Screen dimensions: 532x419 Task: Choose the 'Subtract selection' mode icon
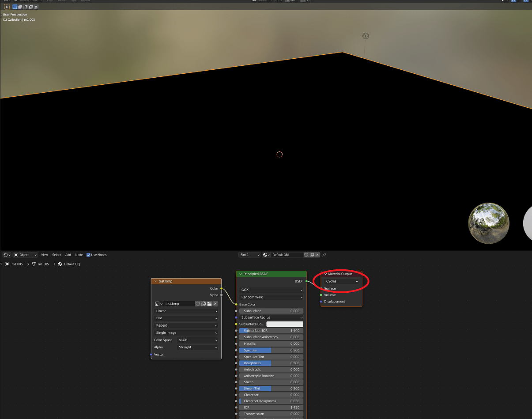(26, 7)
